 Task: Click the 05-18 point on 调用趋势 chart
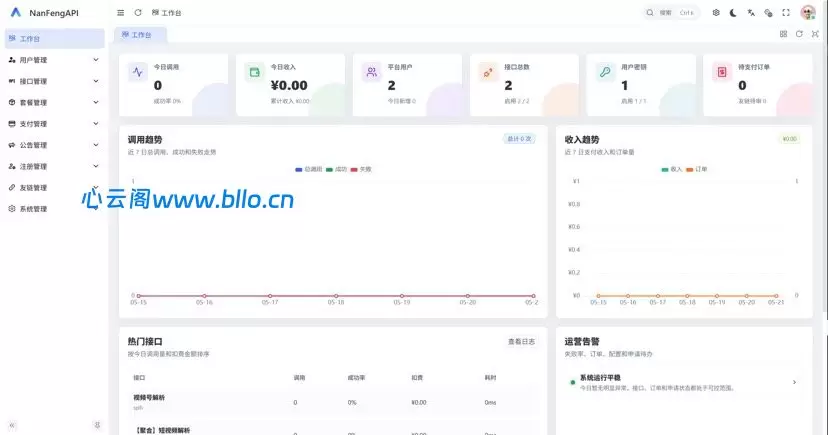[336, 296]
